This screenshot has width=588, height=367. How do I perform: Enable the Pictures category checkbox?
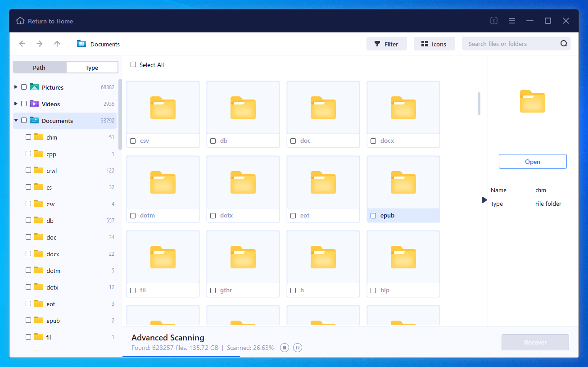24,87
